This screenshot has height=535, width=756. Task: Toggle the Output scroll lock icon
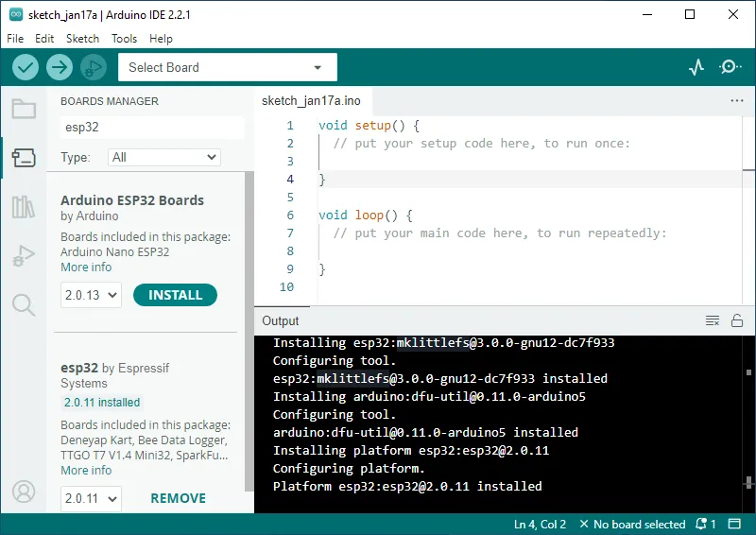737,320
